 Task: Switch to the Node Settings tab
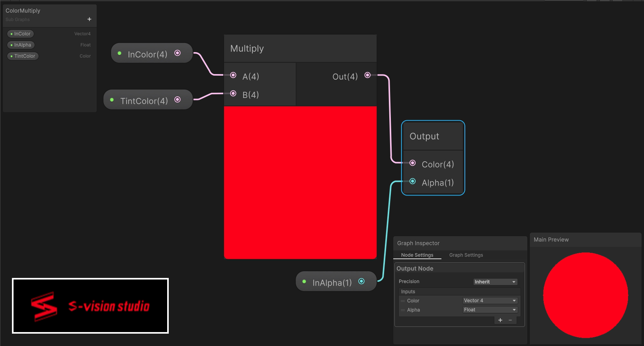417,255
